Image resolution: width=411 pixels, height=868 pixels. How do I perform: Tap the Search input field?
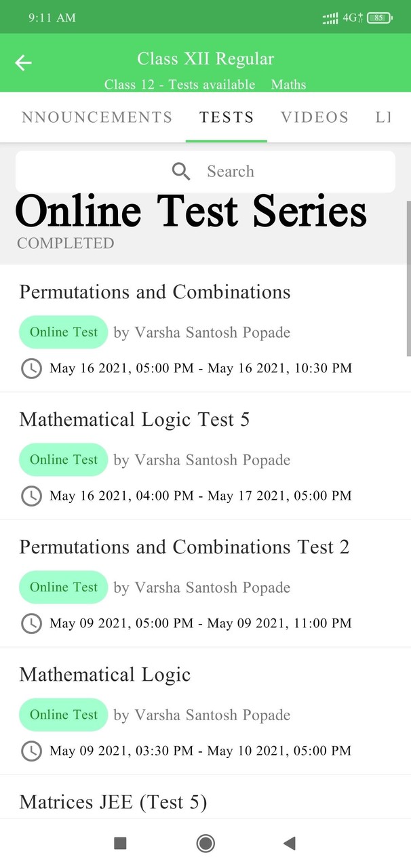(230, 171)
